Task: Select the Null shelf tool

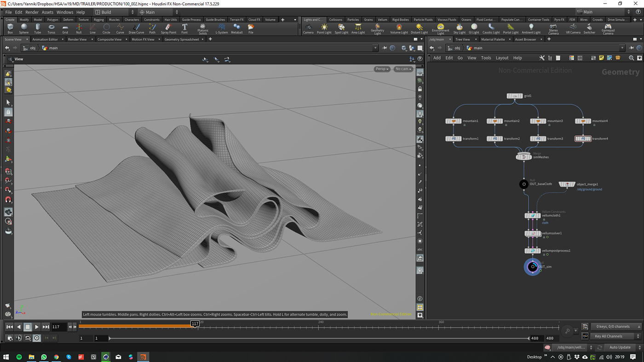Action: 79,29
